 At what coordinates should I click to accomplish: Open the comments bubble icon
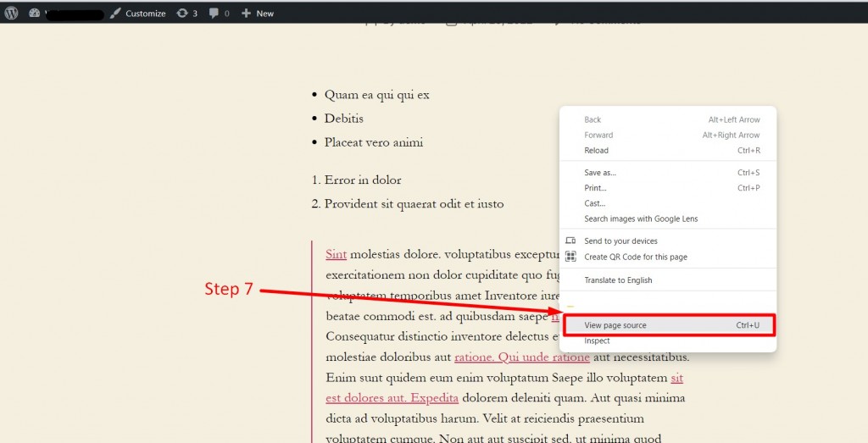tap(214, 14)
